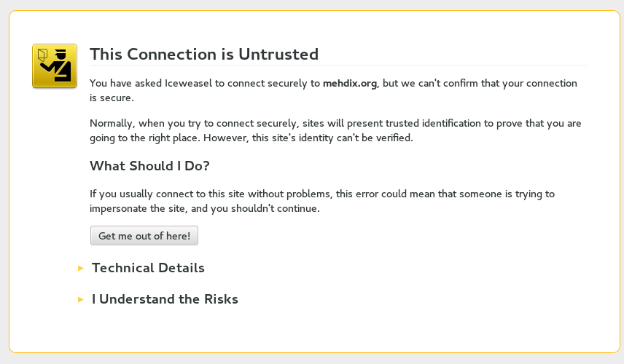
Task: Expand I Understand the Risks arrow
Action: (x=81, y=299)
